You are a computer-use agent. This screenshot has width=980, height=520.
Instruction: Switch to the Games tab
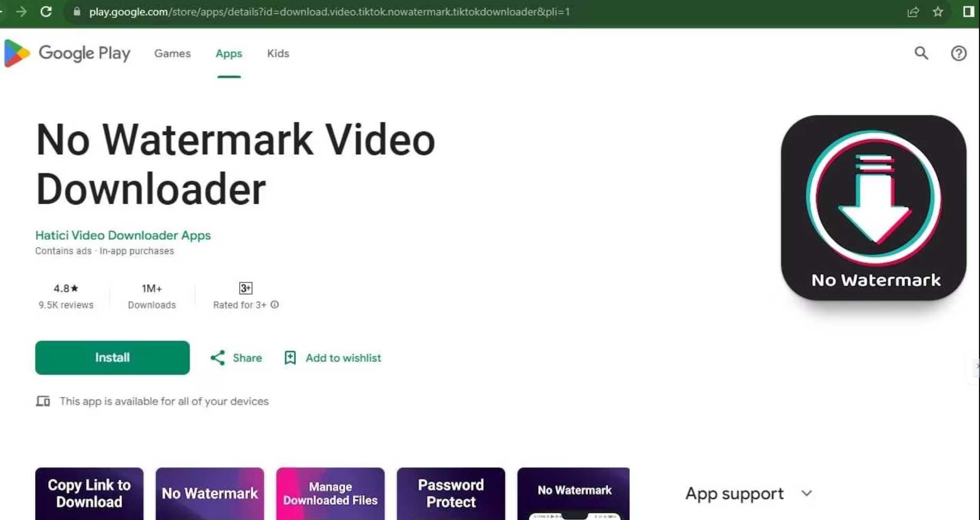(172, 54)
